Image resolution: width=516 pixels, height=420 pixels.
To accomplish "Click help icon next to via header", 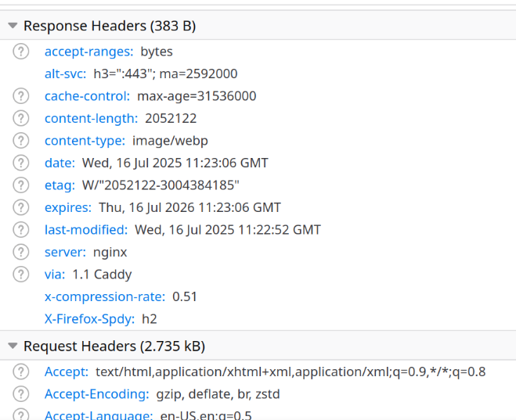I will (x=20, y=275).
